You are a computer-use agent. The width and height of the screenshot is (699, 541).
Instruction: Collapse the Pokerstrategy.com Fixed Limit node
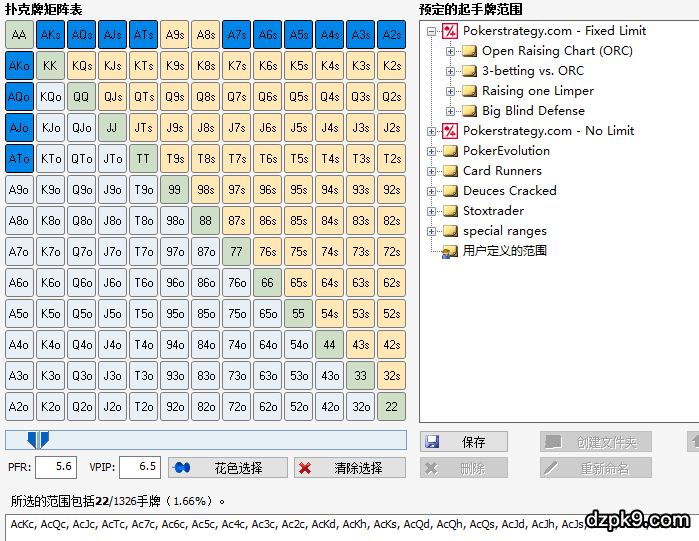pos(431,31)
